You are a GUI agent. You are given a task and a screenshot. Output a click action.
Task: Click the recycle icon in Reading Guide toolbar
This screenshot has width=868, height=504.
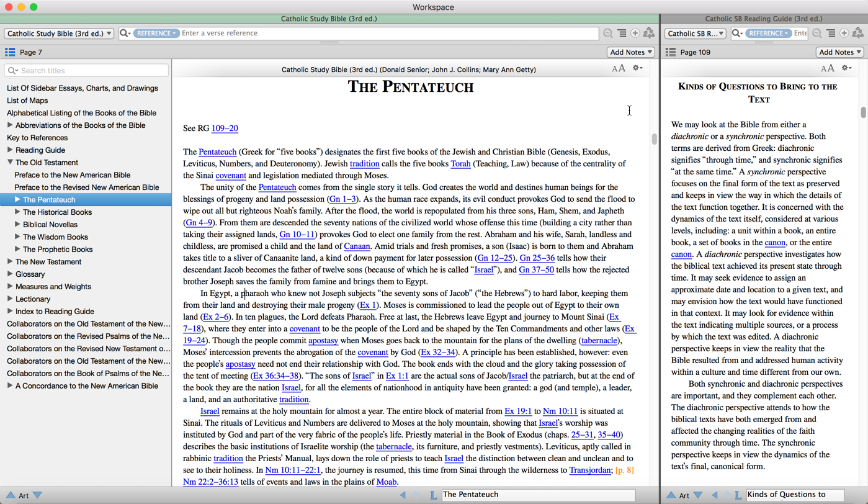[x=858, y=33]
